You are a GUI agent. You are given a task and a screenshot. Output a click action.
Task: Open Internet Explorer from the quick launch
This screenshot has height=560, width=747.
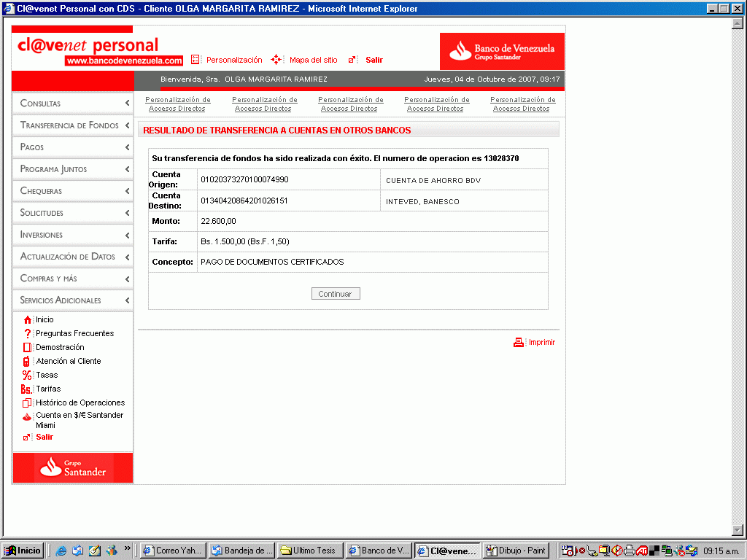pos(61,551)
